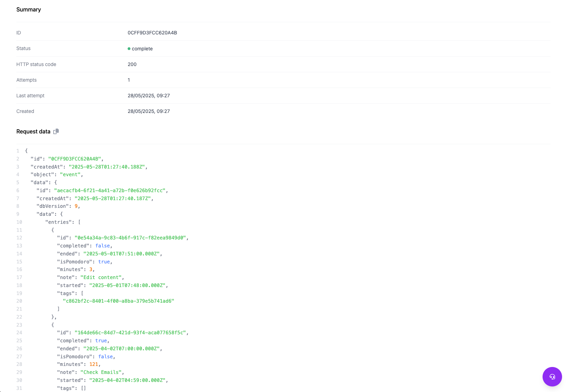The height and width of the screenshot is (392, 569).
Task: Click the completed false value on line 13
Action: click(x=103, y=246)
